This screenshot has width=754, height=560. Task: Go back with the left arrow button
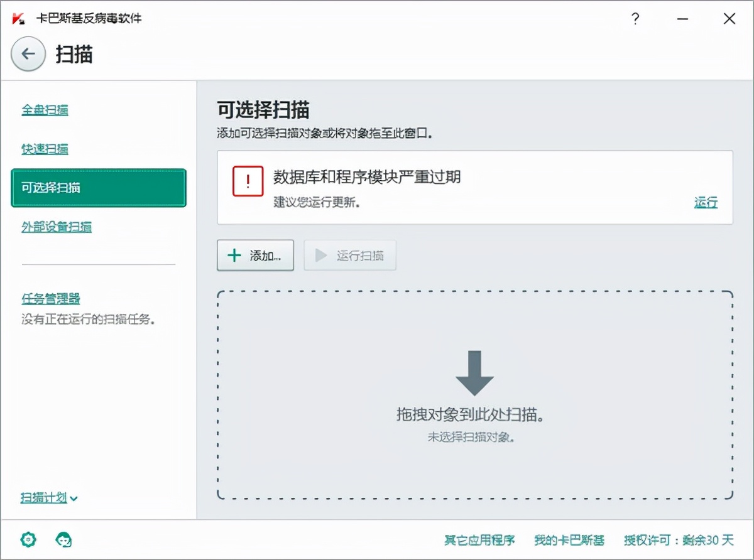[28, 55]
